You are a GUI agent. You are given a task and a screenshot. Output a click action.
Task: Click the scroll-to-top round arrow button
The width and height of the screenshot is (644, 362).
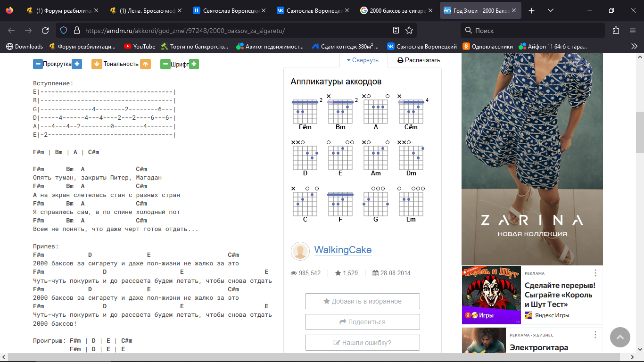[619, 337]
